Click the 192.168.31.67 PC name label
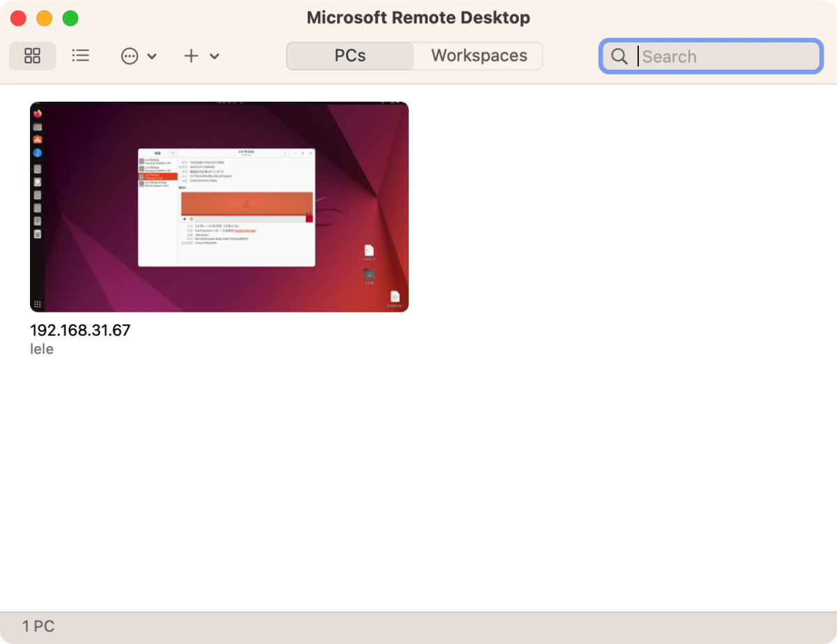837x644 pixels. point(80,331)
